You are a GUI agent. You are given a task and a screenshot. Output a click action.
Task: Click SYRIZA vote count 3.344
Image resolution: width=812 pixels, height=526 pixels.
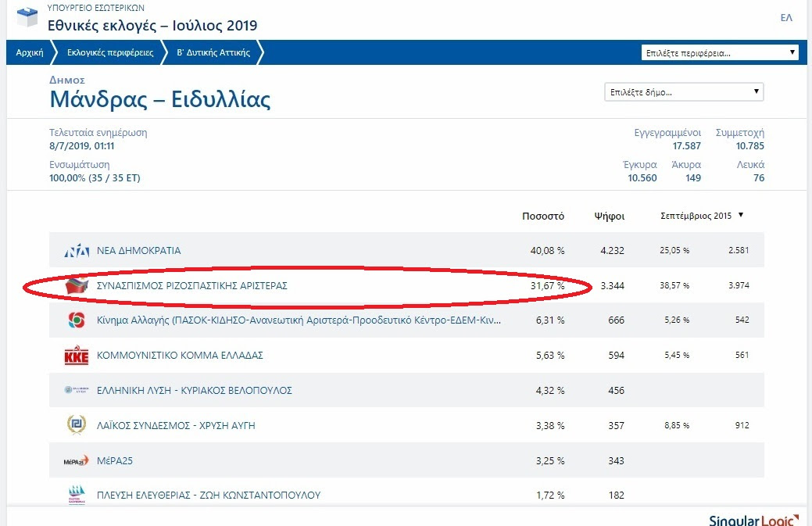[x=612, y=286]
